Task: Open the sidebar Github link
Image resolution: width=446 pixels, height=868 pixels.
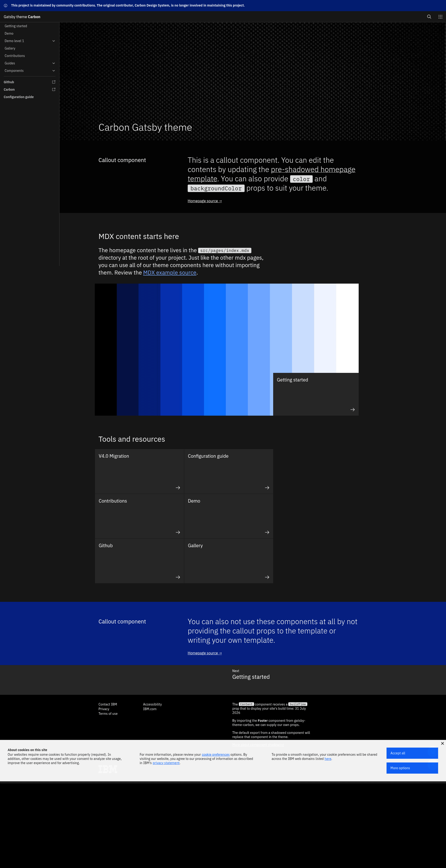Action: (30, 82)
